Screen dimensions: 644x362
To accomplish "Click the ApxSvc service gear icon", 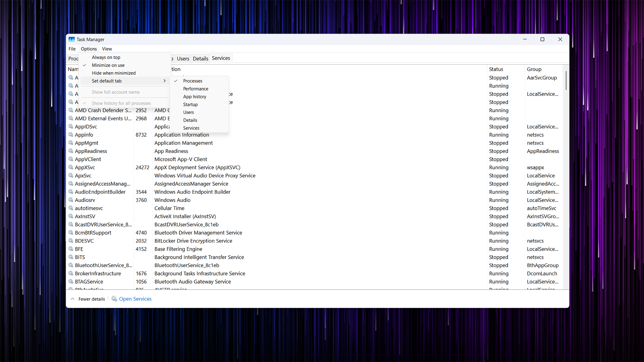I will [x=71, y=175].
